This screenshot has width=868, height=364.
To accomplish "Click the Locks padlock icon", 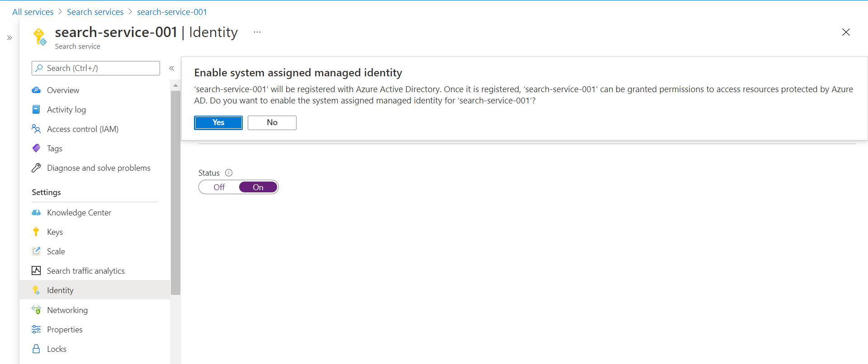I will click(36, 349).
